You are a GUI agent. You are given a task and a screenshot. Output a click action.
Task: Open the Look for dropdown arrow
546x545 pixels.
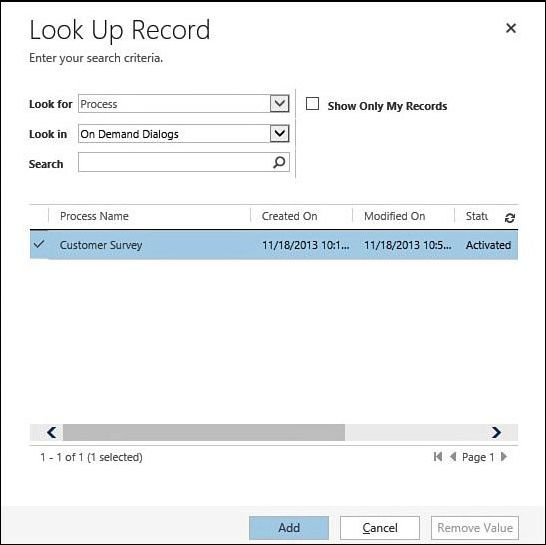click(280, 103)
